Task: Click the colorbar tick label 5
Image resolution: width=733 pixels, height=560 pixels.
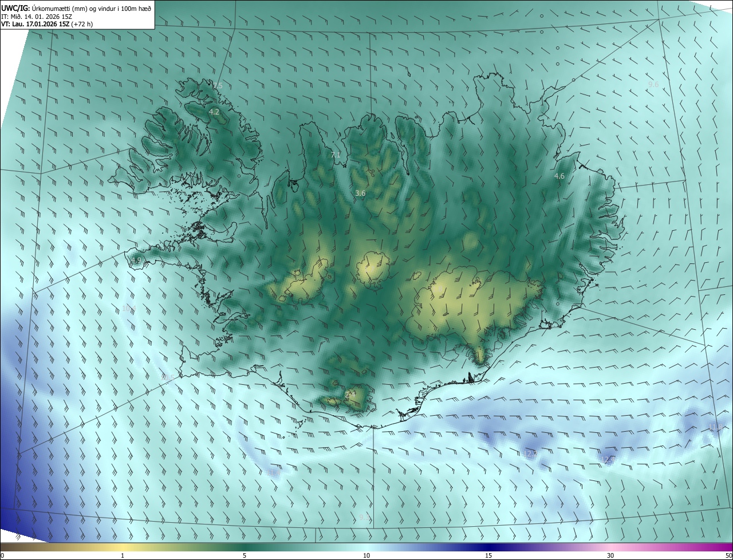Action: [x=245, y=555]
